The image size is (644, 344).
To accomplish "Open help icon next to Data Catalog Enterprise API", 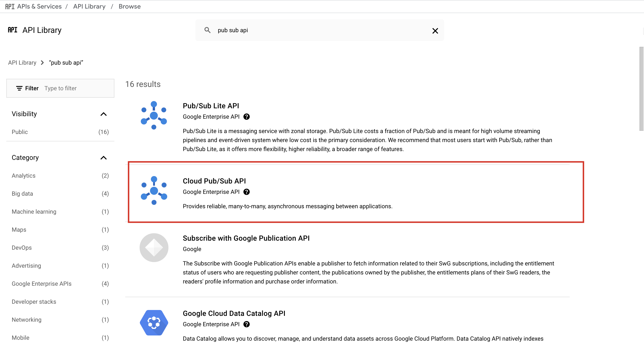I will click(x=247, y=324).
